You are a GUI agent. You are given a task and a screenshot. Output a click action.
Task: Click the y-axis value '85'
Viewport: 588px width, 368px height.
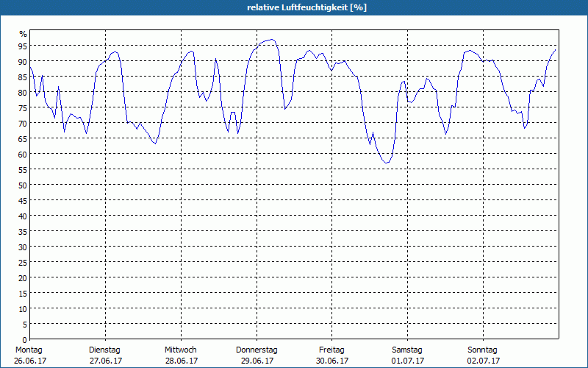pos(23,77)
